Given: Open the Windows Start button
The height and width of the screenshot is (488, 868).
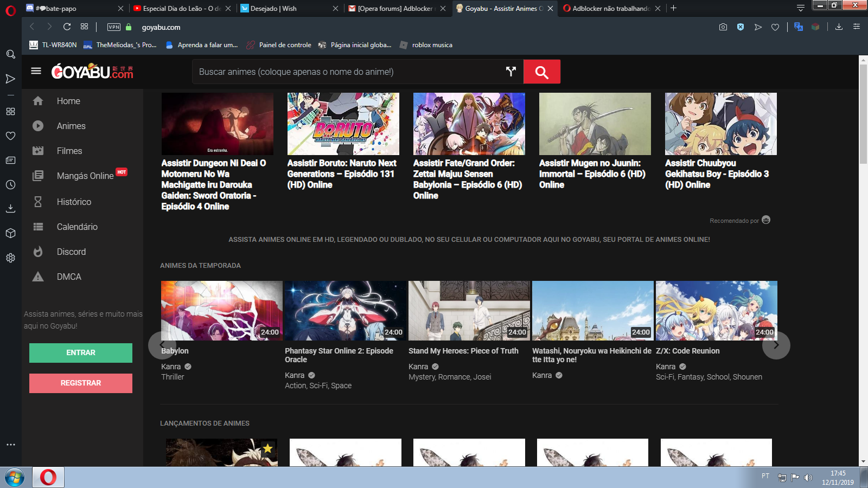Looking at the screenshot, I should tap(15, 478).
